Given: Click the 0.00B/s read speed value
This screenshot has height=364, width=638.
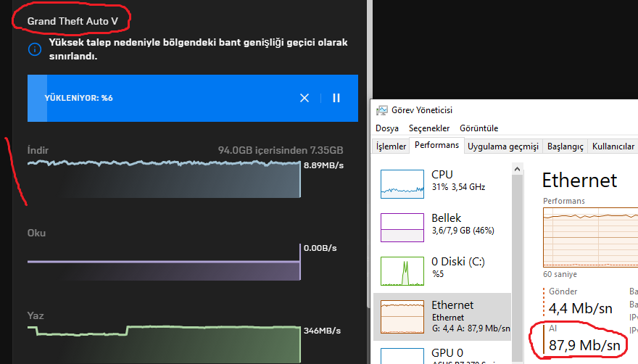Looking at the screenshot, I should click(x=320, y=248).
